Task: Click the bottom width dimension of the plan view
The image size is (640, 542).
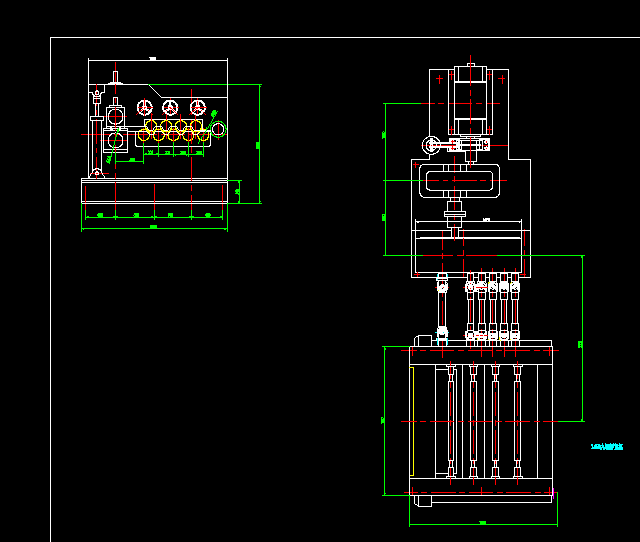Action: 482,523
